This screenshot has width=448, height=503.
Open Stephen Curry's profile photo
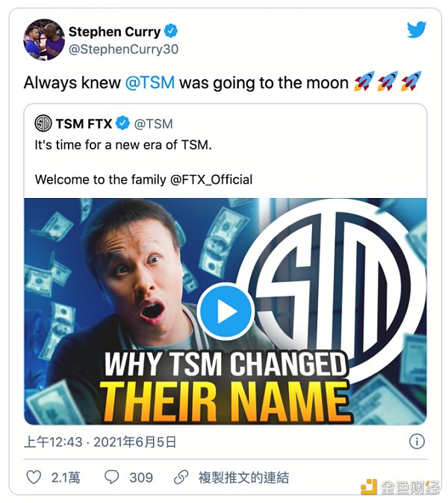(x=44, y=40)
